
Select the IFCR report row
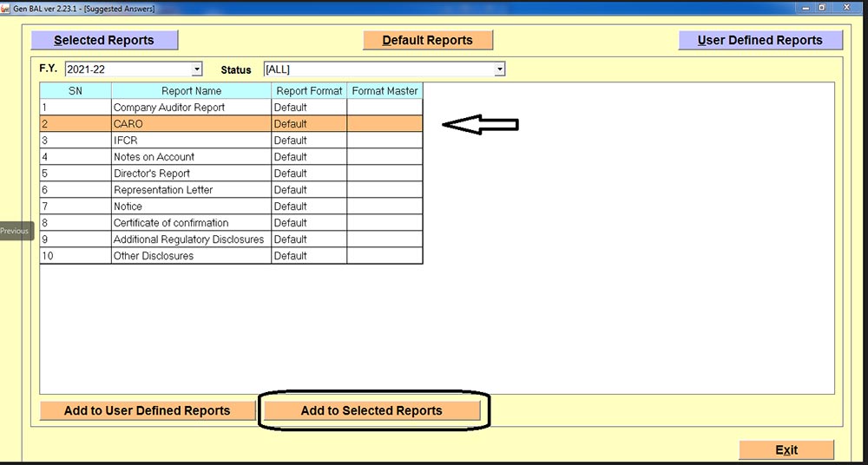pos(231,141)
